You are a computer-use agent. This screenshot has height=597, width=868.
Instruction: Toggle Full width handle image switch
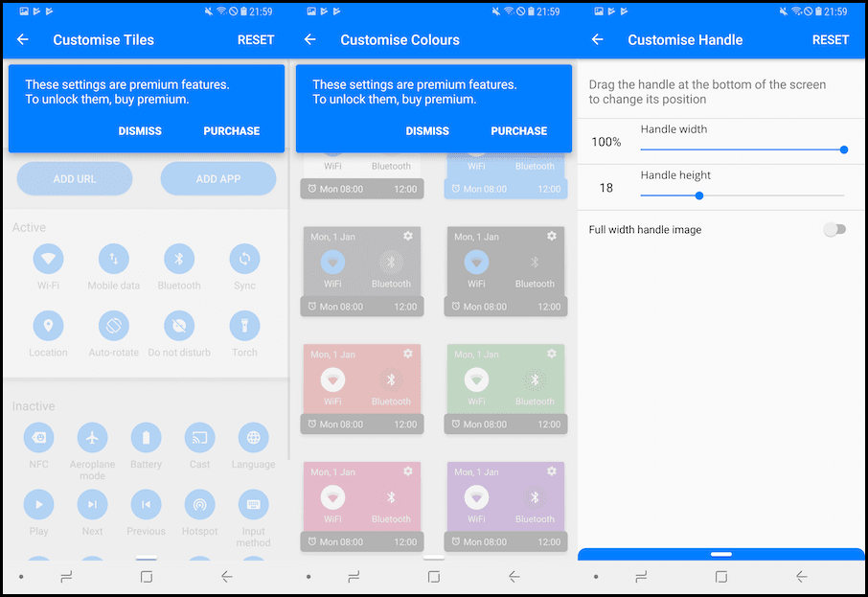[834, 230]
